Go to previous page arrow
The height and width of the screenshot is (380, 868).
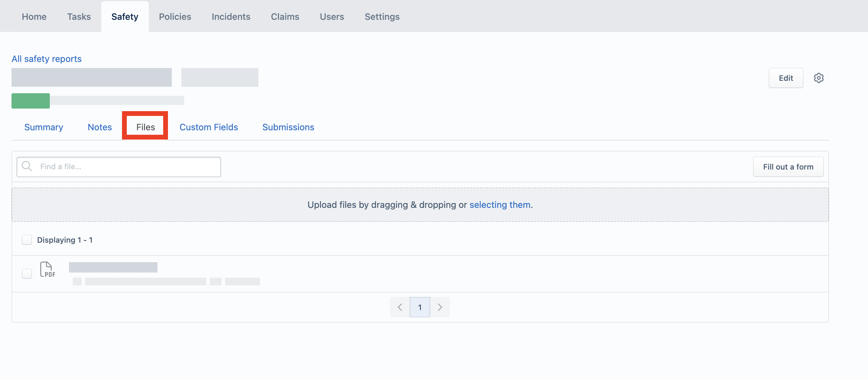tap(400, 307)
